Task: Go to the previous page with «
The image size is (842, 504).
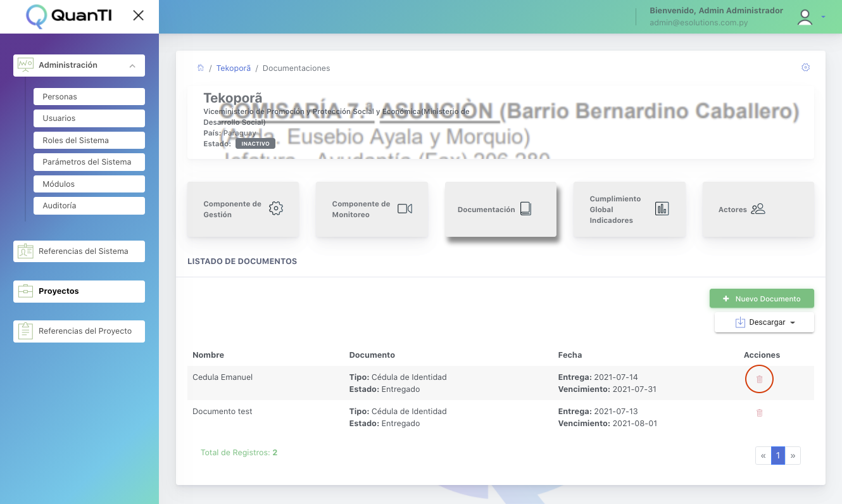Action: click(x=763, y=455)
